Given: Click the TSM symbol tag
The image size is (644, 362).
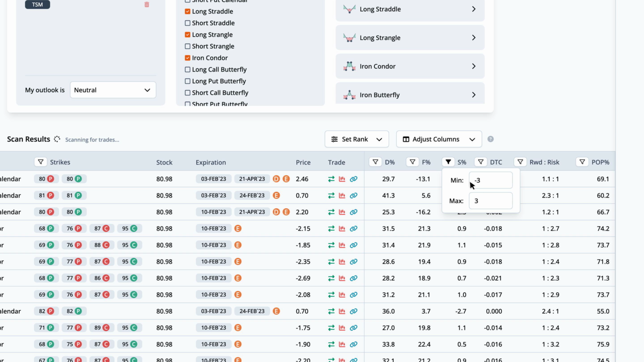Looking at the screenshot, I should pyautogui.click(x=37, y=4).
